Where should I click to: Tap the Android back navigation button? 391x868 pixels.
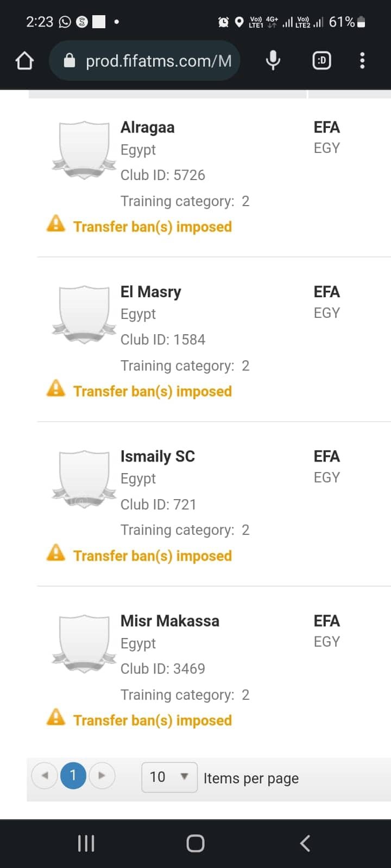click(x=305, y=843)
